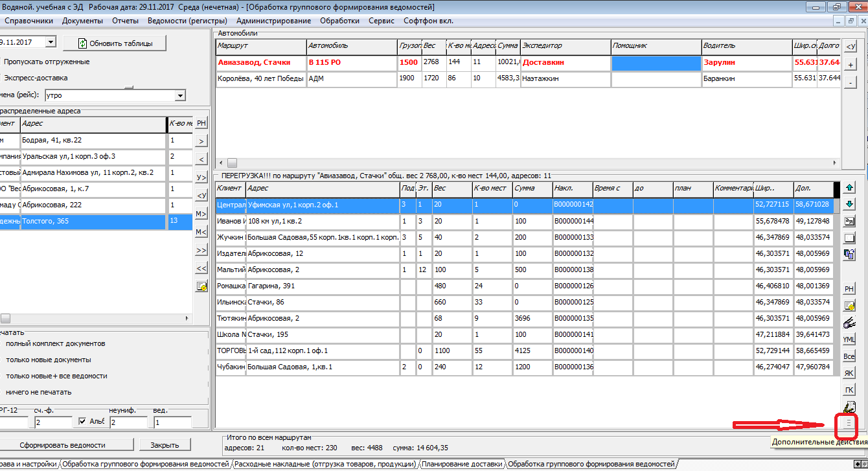Open the 'Ведомости (регистры)' menu

pyautogui.click(x=187, y=21)
